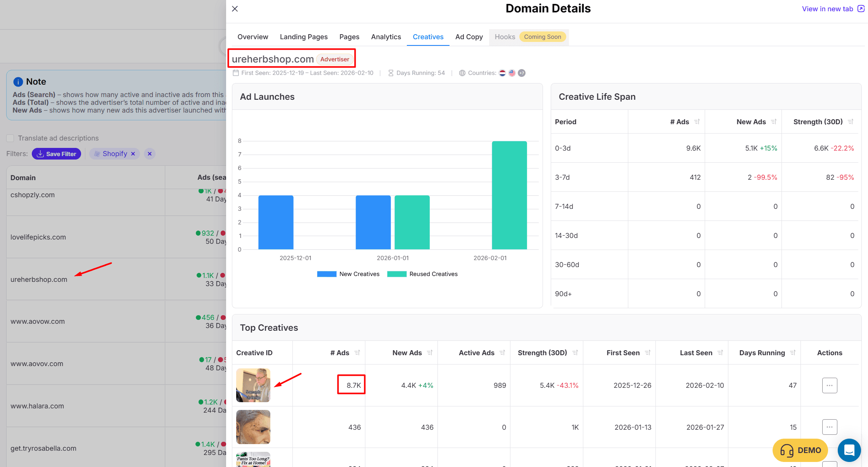The image size is (868, 467).
Task: Sort Top Creatives by Days Running
Action: click(793, 353)
